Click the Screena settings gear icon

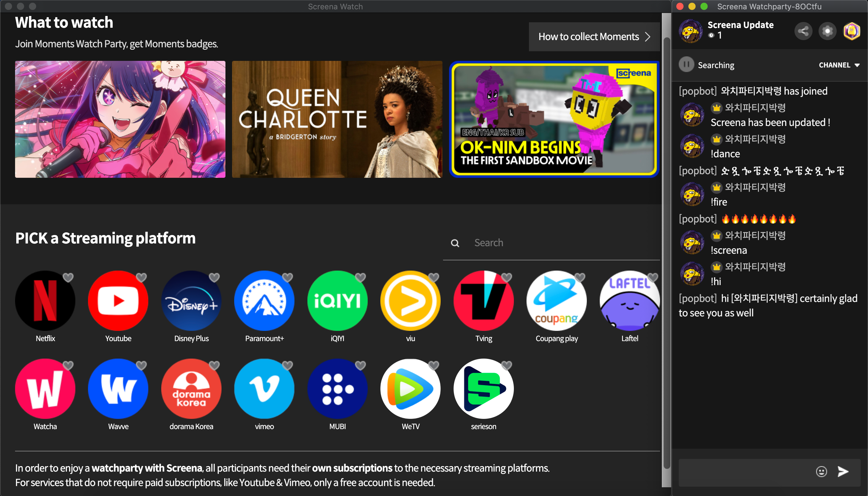tap(826, 31)
